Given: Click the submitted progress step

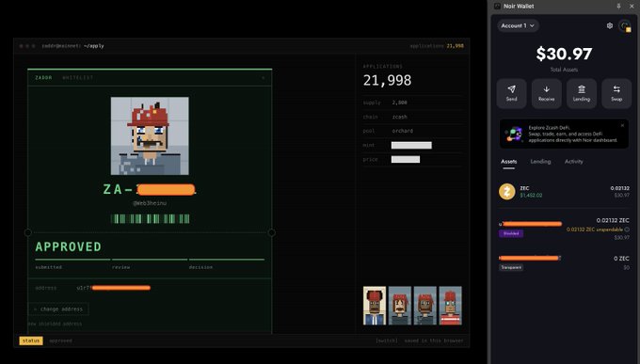Looking at the screenshot, I should pyautogui.click(x=49, y=267).
